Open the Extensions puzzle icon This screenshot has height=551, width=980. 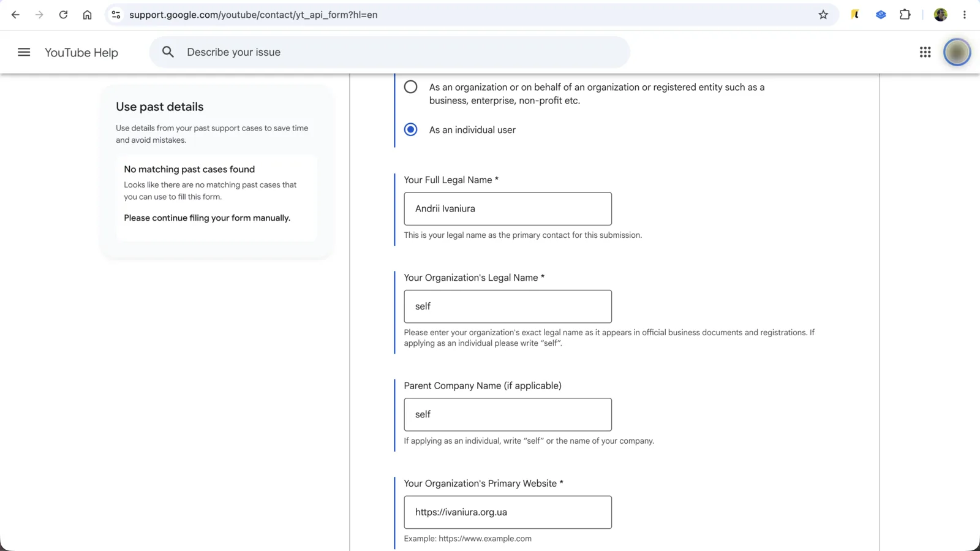[905, 15]
